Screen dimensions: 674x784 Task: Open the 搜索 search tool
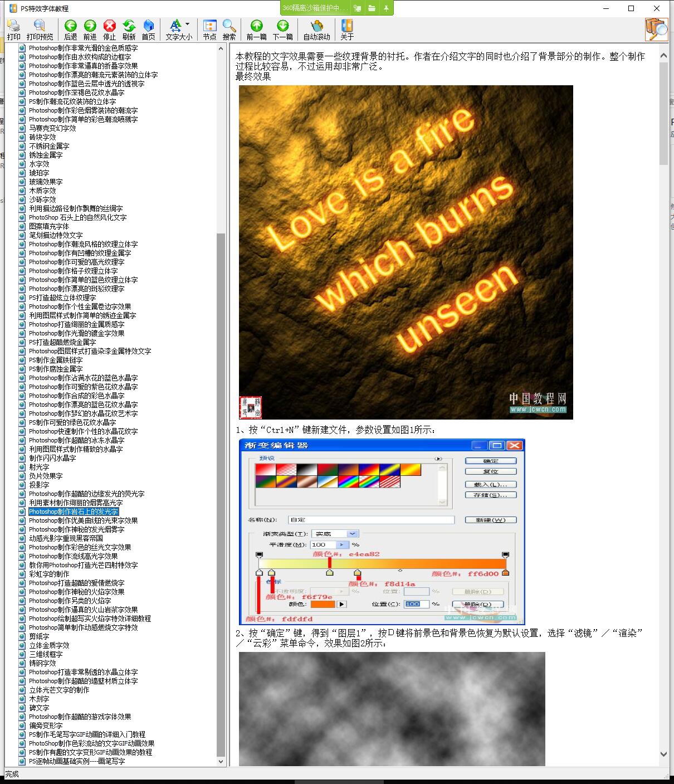229,30
